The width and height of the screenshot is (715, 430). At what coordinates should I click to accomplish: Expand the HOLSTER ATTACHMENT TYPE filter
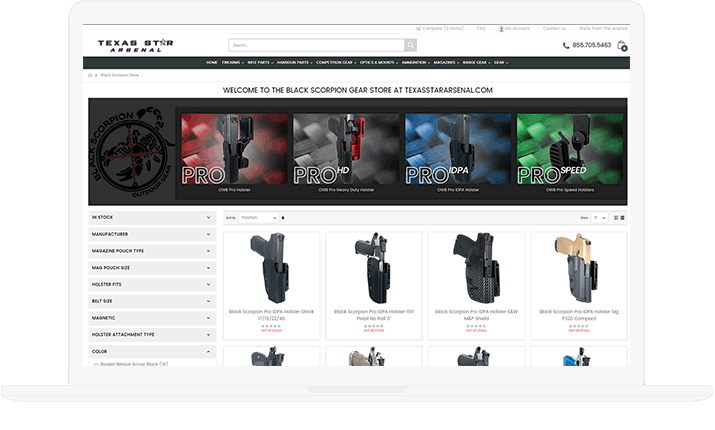[152, 335]
